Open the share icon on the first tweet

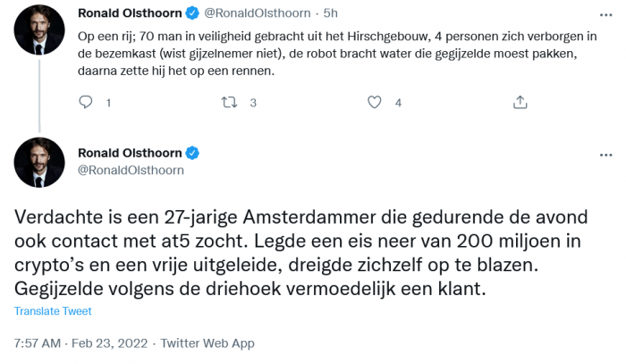(520, 103)
